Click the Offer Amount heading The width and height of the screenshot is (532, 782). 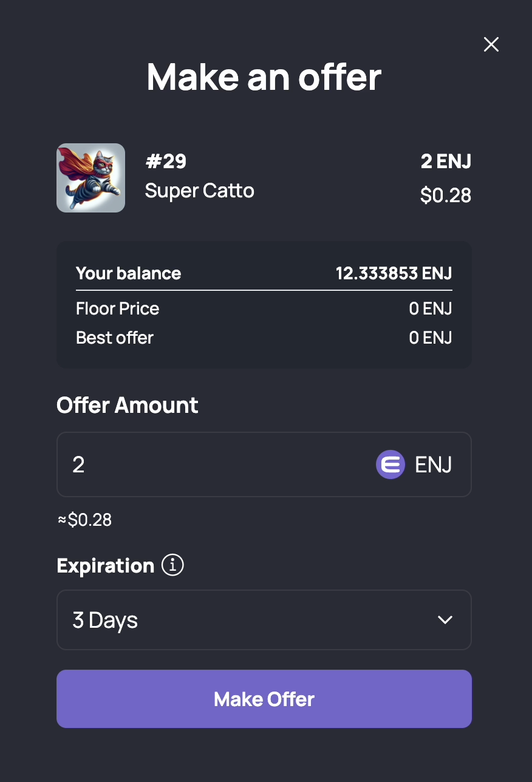pyautogui.click(x=128, y=405)
